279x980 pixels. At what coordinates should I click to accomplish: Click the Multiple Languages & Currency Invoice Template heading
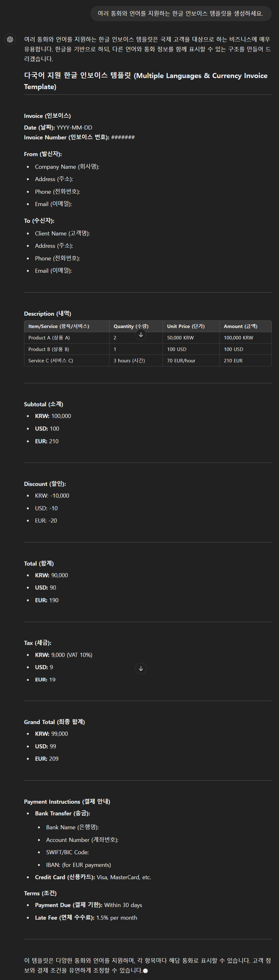tap(146, 81)
